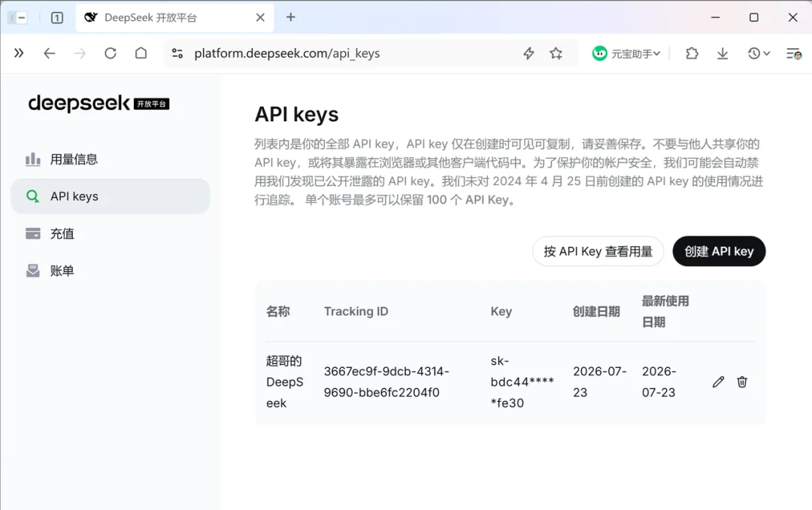Click the Tracking ID column header
Screen dimensions: 812x510
coord(356,311)
